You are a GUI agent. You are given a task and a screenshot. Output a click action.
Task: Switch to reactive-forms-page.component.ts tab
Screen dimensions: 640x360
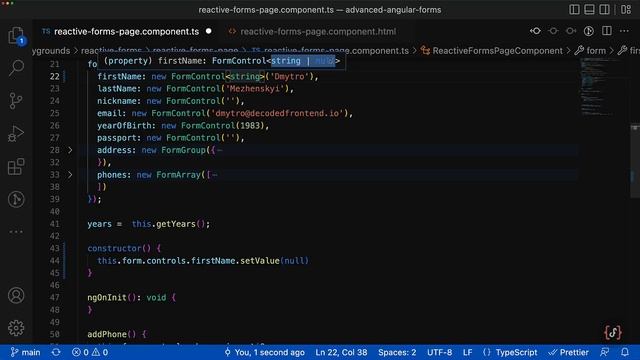[x=127, y=31]
